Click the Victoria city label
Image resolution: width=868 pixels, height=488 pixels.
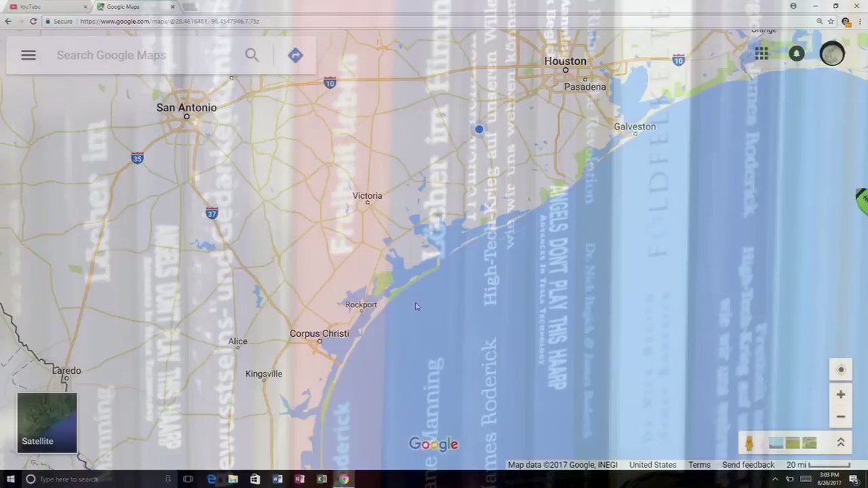point(367,196)
